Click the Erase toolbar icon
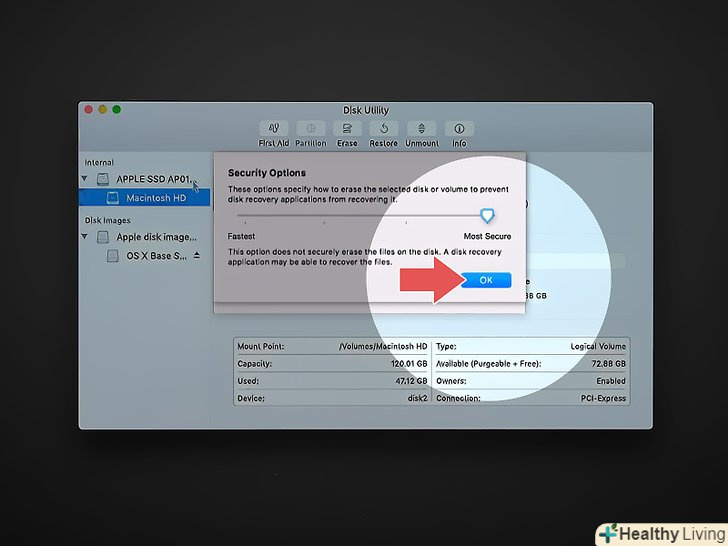The image size is (728, 546). (347, 129)
